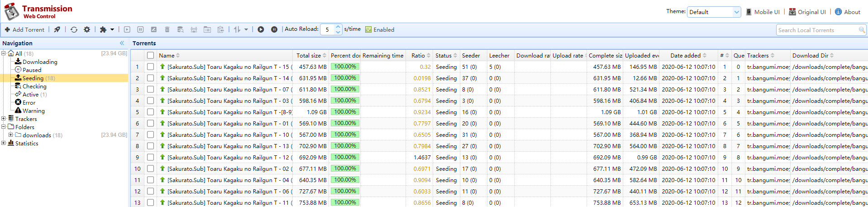The width and height of the screenshot is (868, 207).
Task: Increase Auto Reload interval with up arrow
Action: click(x=338, y=27)
